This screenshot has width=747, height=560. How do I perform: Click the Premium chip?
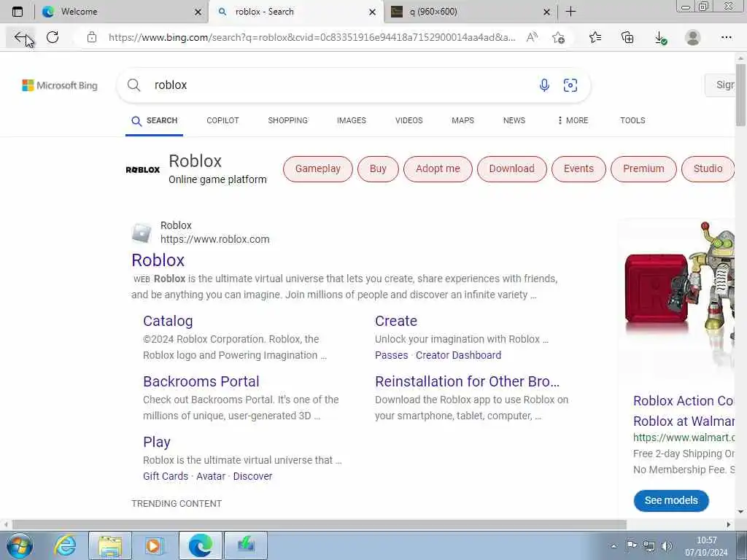[643, 169]
